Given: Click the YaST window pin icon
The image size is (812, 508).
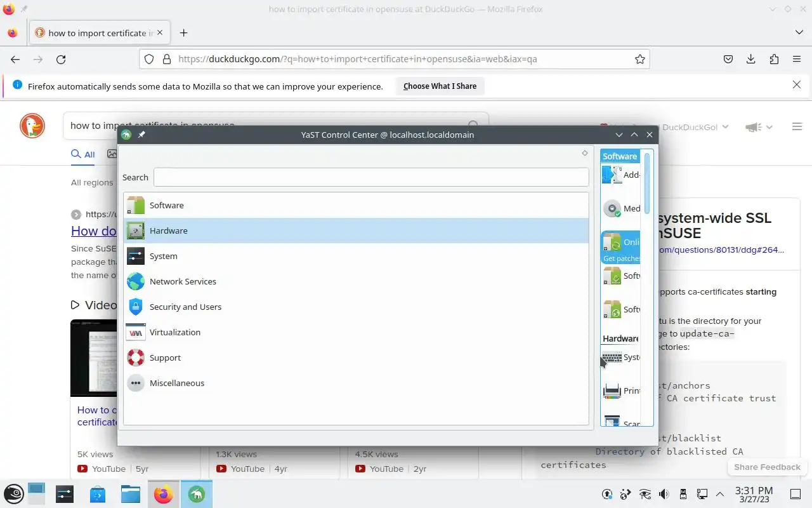Looking at the screenshot, I should [141, 135].
